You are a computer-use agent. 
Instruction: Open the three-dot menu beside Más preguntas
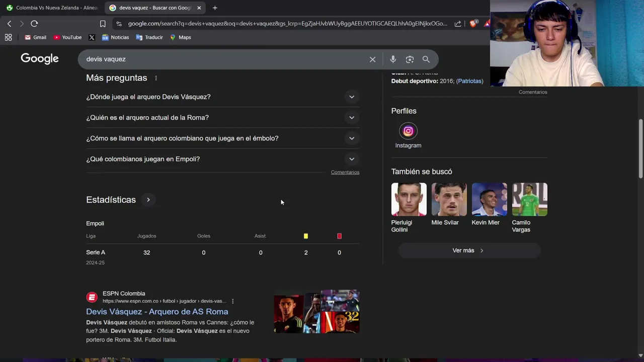(x=156, y=78)
